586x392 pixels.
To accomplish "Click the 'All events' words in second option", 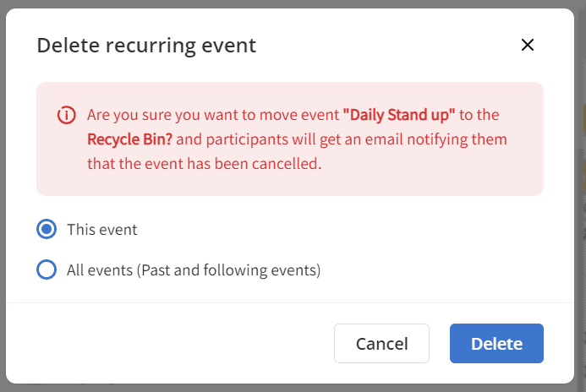I will [x=100, y=269].
